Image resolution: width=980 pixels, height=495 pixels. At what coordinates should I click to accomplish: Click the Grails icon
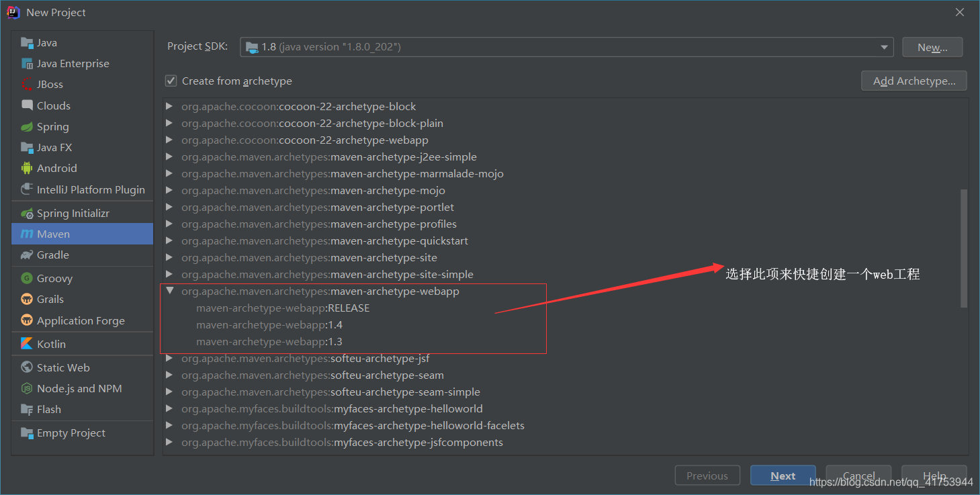click(27, 299)
